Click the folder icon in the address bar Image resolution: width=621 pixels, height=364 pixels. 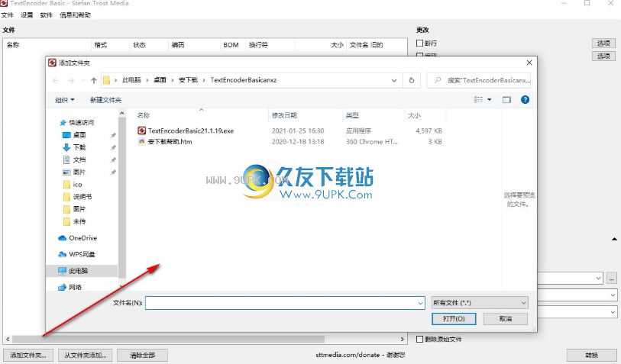(106, 80)
